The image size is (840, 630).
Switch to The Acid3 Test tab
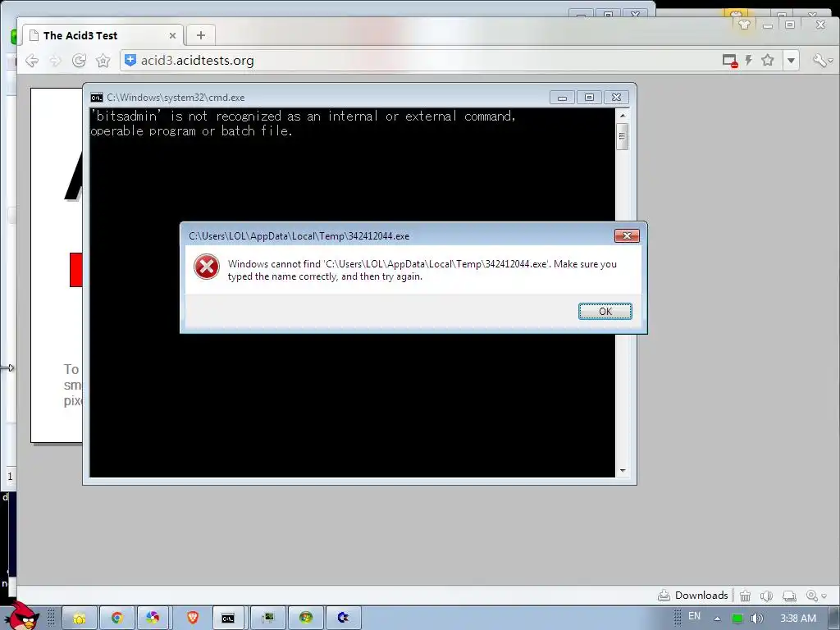pyautogui.click(x=103, y=35)
